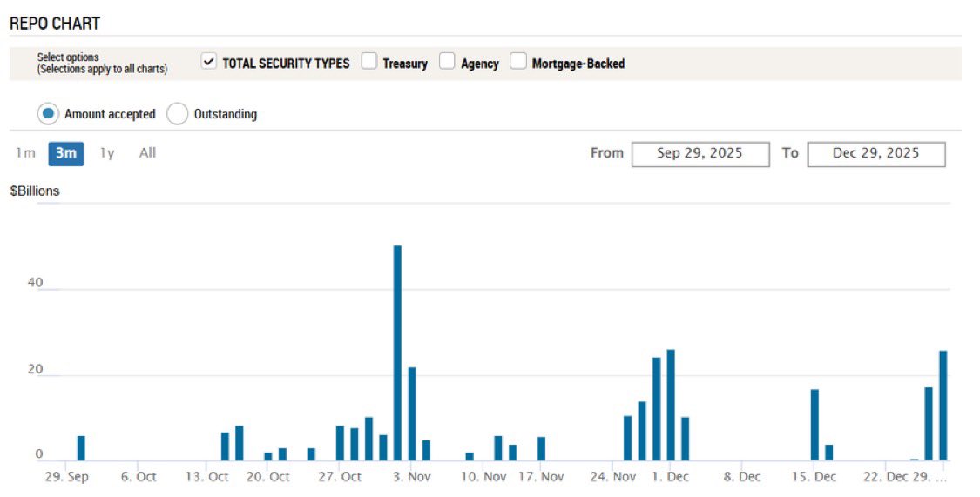Click the '22. Dec' axis label

[886, 477]
